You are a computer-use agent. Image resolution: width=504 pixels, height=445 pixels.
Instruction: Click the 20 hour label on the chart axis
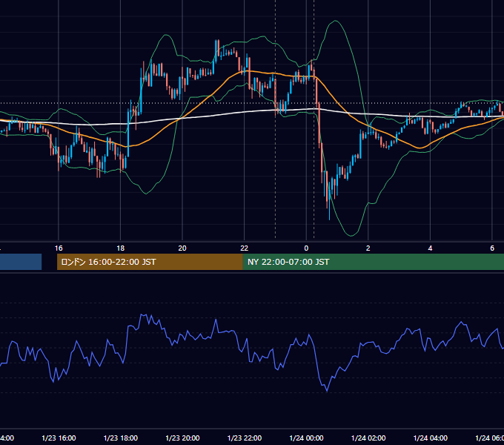point(182,248)
